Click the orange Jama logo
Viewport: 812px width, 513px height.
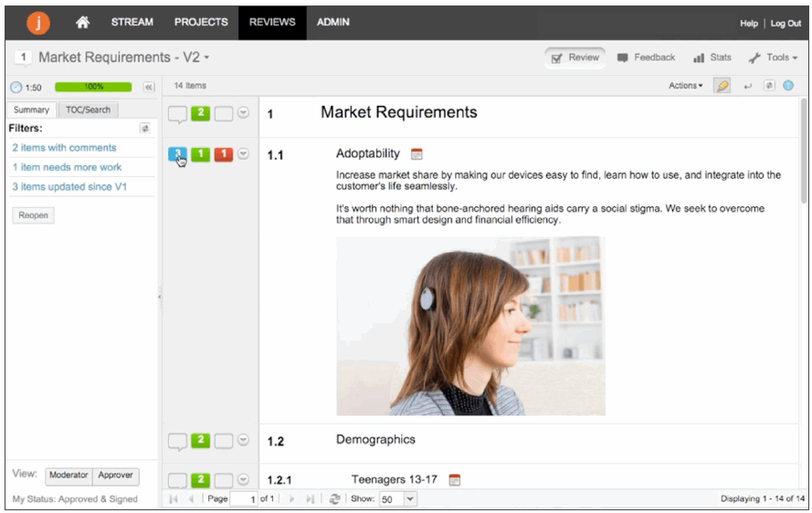tap(38, 22)
